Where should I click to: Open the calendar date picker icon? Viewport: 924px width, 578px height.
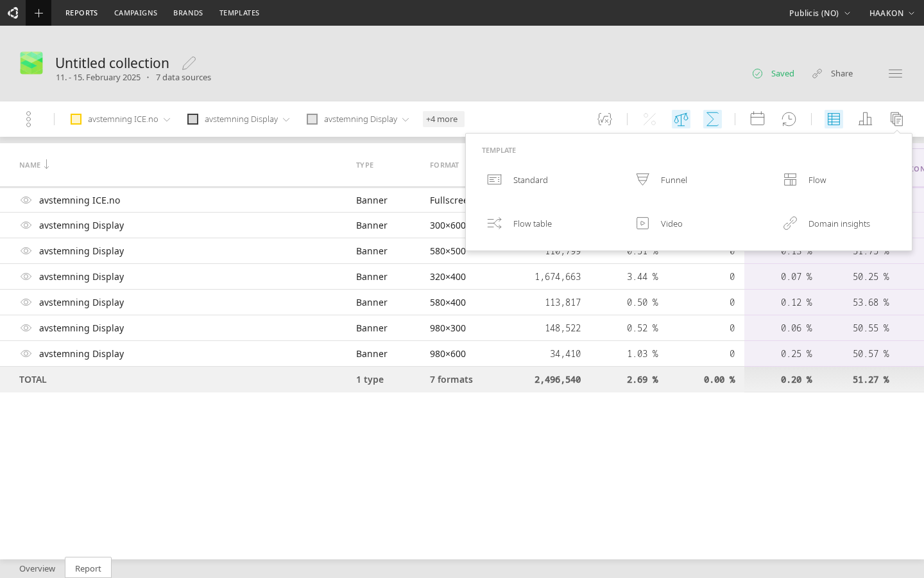757,119
